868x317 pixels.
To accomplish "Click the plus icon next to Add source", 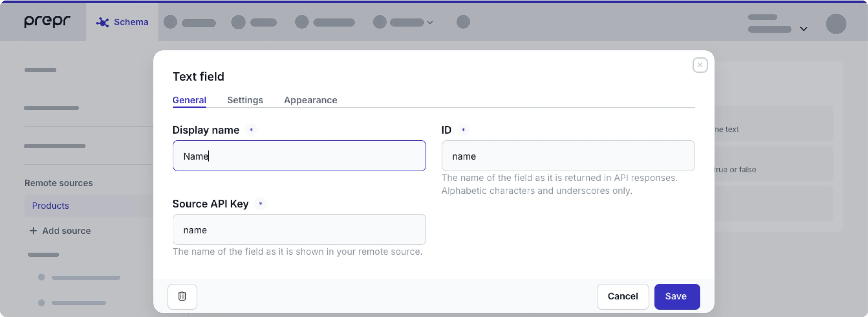I will (33, 231).
